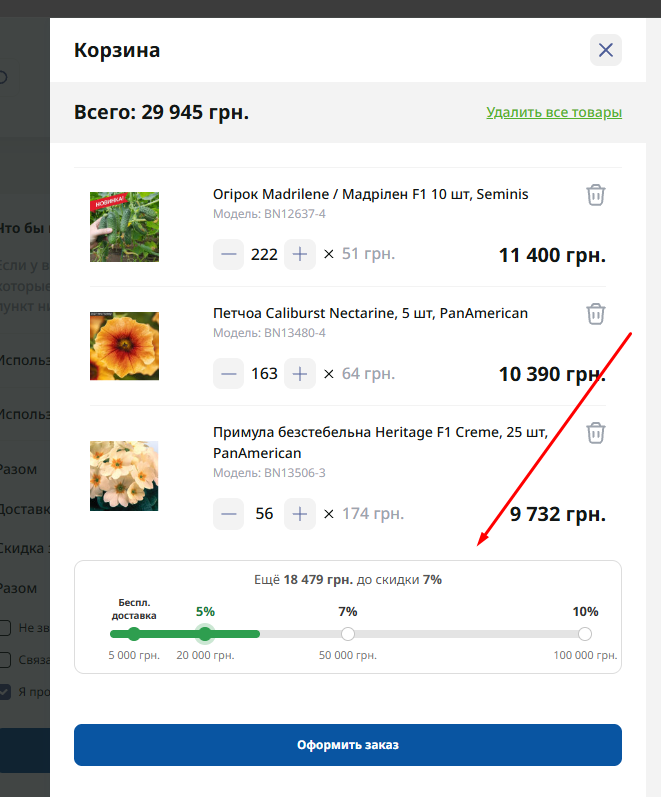This screenshot has height=797, width=661.
Task: Click the 5% discount marker on progress bar
Action: 205,634
